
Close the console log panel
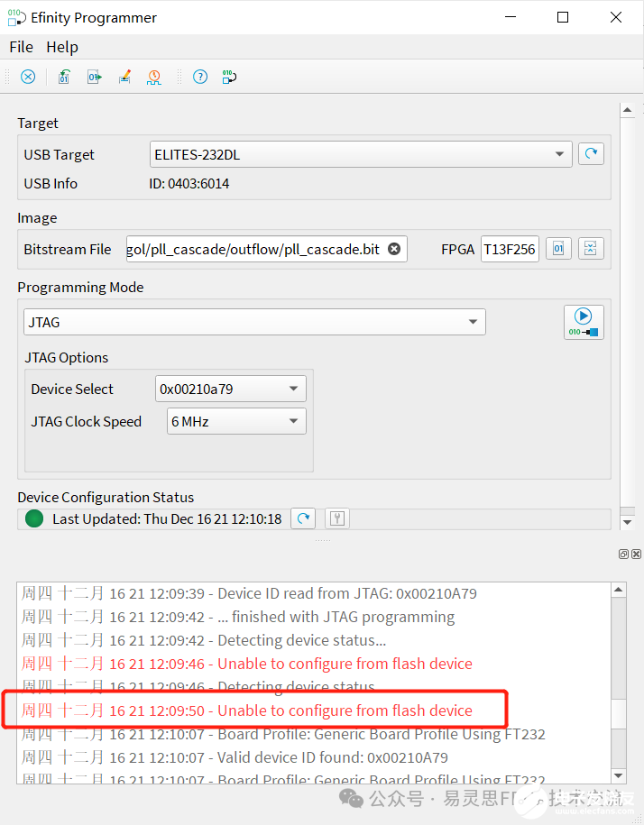click(x=637, y=554)
